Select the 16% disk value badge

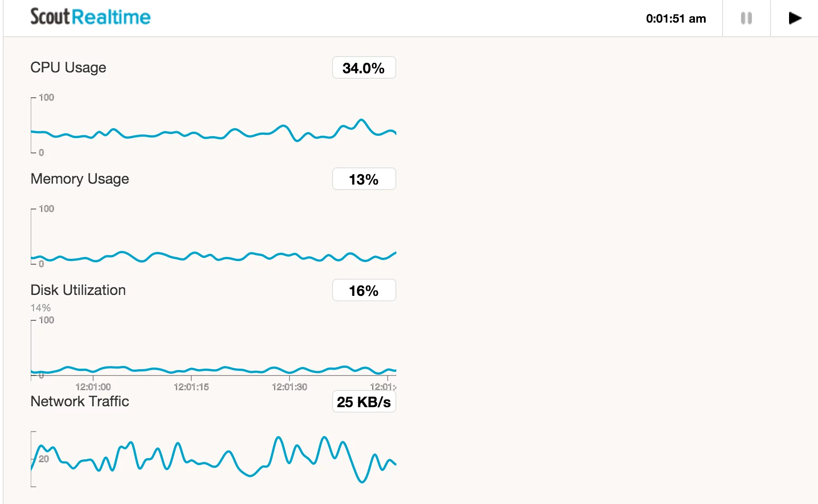pos(364,290)
